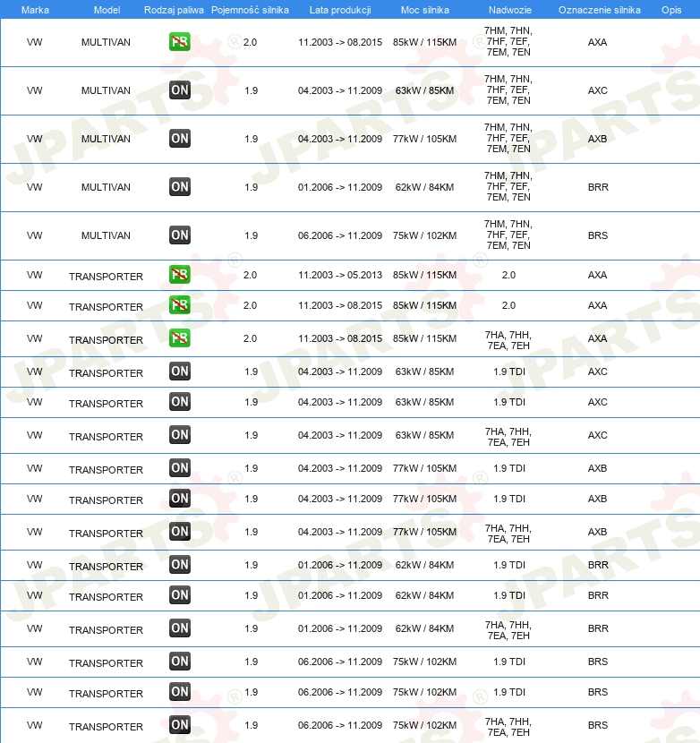Click the Rodzaj paliwa column header
This screenshot has height=743, width=700.
[174, 10]
